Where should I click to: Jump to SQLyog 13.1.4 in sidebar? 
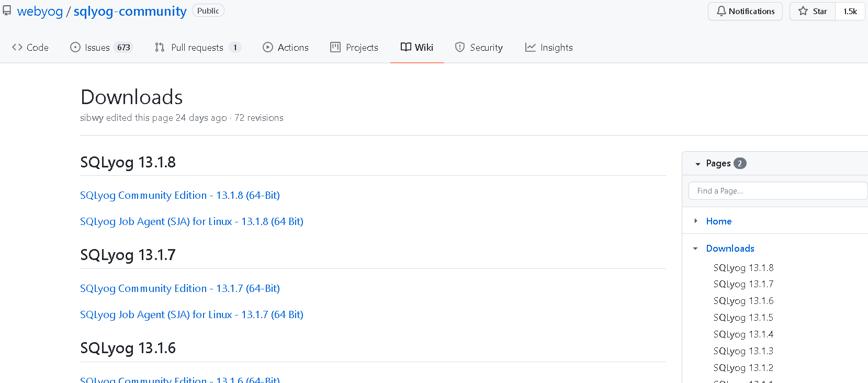[743, 334]
